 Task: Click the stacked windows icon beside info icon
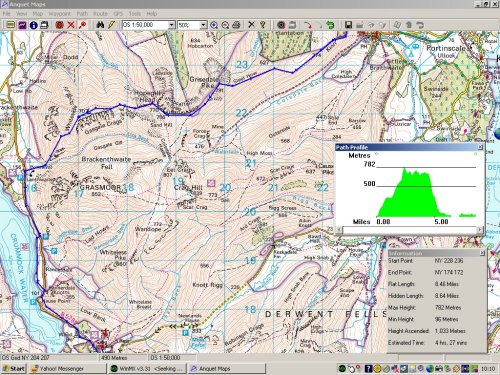pos(44,25)
